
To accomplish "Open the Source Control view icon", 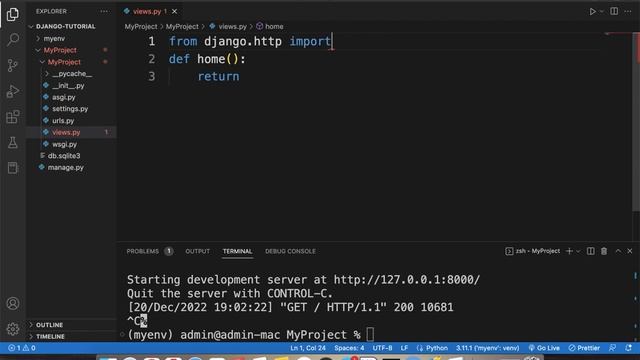I will click(x=13, y=65).
